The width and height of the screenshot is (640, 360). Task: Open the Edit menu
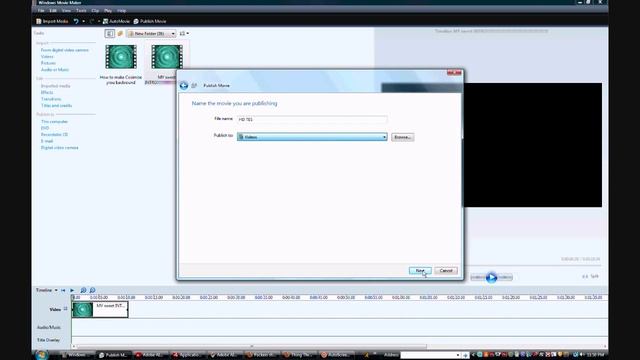point(53,11)
